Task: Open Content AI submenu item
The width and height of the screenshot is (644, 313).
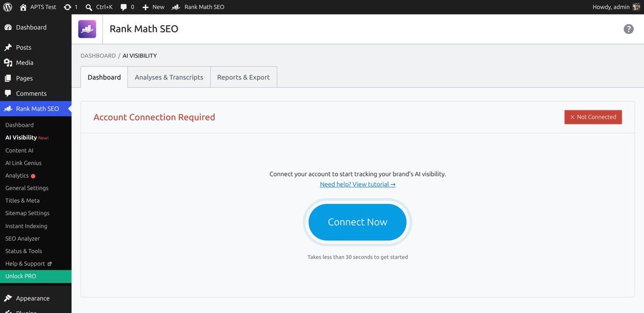Action: [19, 150]
